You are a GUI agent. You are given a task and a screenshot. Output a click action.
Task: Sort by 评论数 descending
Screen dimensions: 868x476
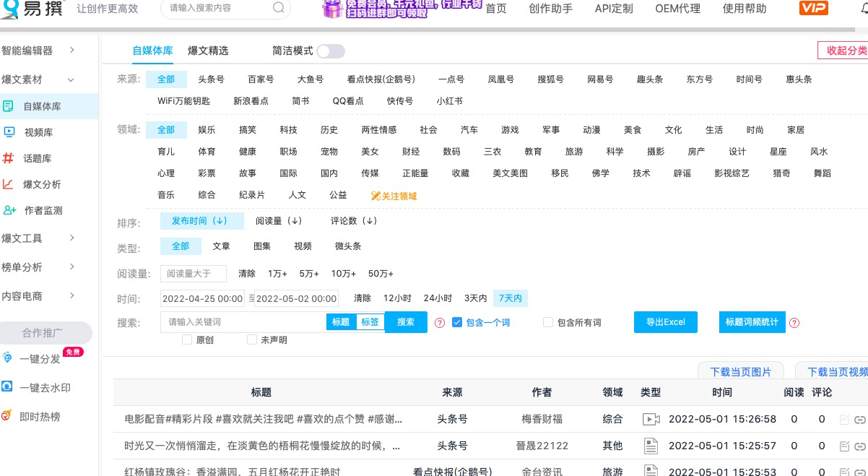coord(354,221)
